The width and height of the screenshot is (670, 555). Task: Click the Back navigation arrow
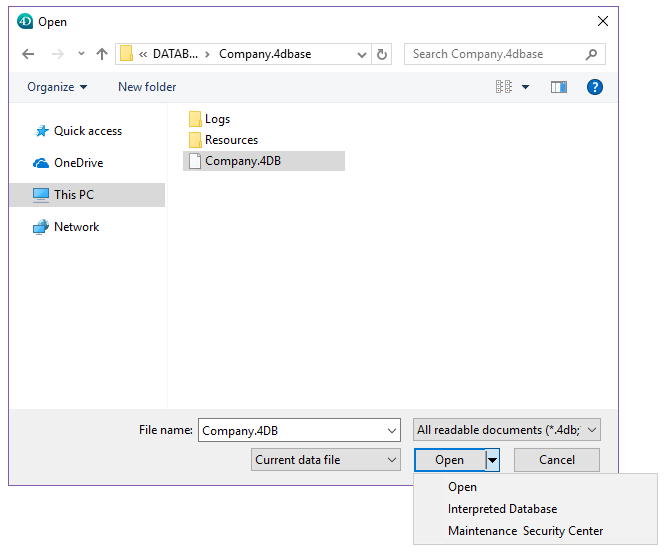[x=28, y=54]
